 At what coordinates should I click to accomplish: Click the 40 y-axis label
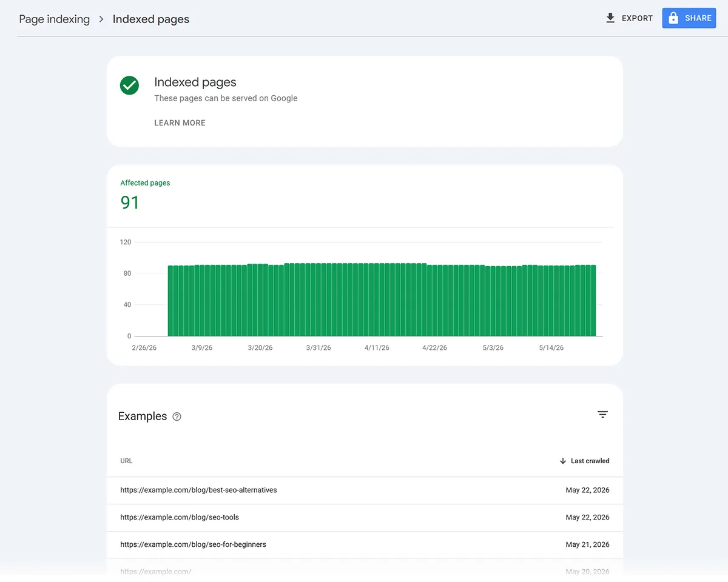coord(127,304)
